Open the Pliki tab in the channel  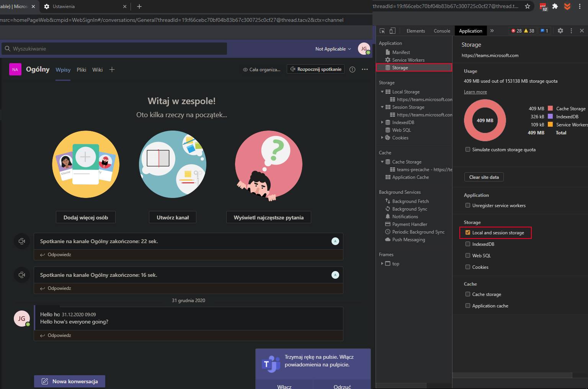[x=81, y=69]
